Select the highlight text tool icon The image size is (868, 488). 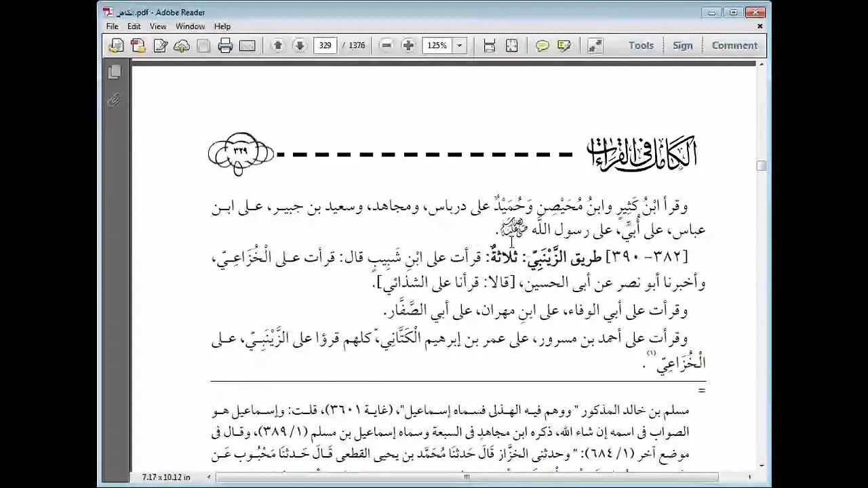(564, 45)
